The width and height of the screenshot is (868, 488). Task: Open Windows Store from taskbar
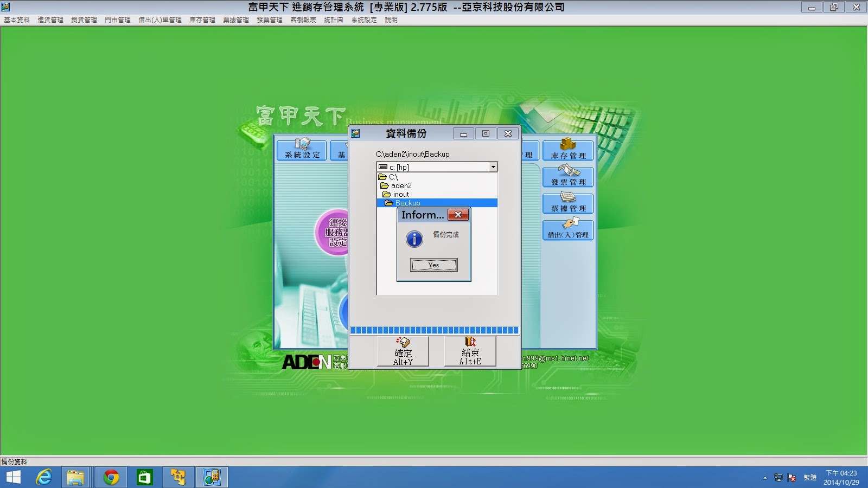(144, 477)
